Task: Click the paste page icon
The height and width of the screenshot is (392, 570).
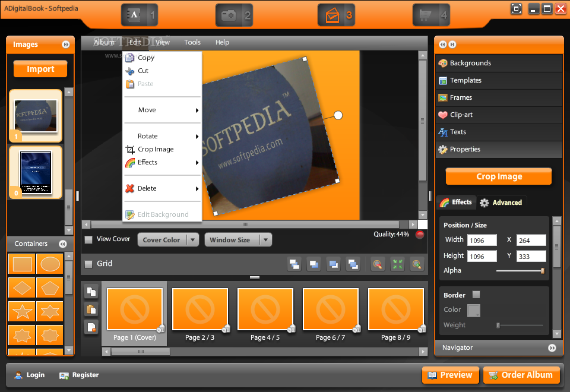Action: pos(91,309)
